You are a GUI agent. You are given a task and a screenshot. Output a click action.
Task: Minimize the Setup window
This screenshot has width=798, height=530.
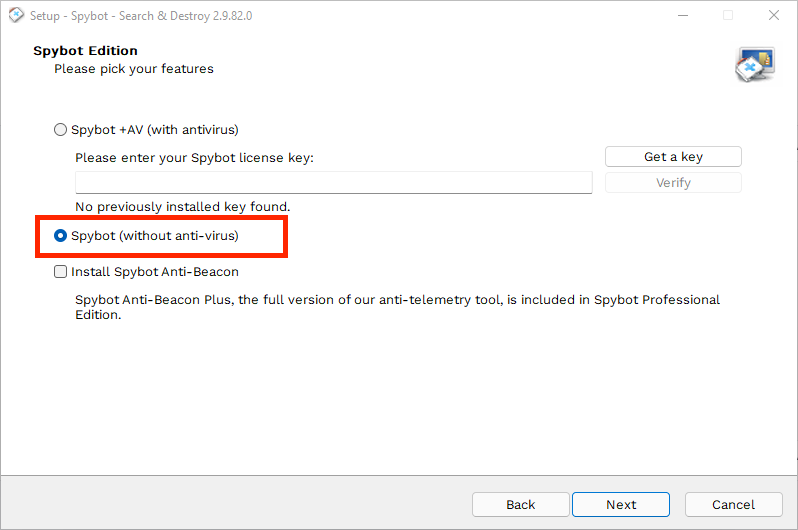point(682,16)
